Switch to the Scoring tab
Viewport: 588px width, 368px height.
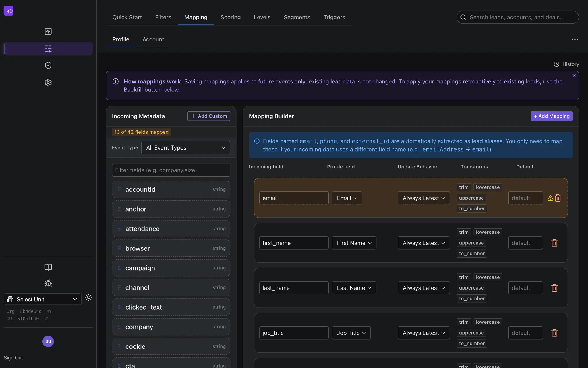[231, 17]
